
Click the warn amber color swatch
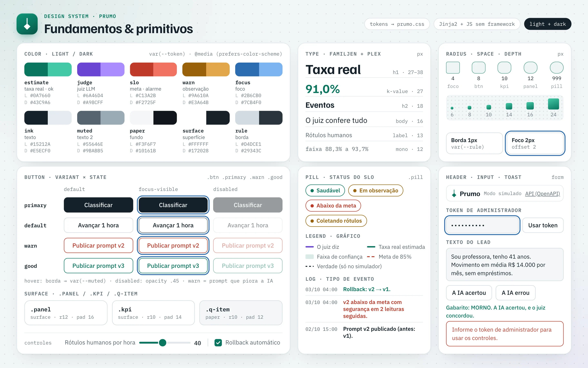coord(206,69)
